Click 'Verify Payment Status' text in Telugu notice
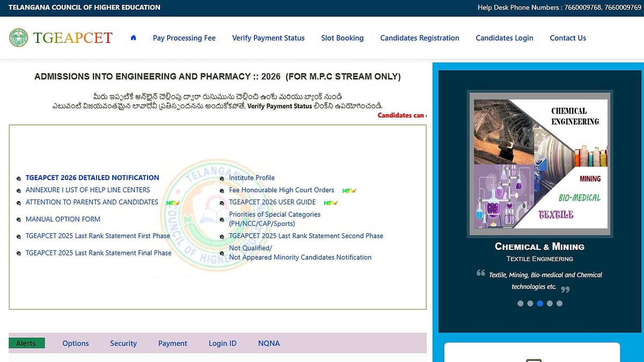This screenshot has width=644, height=362. click(280, 106)
